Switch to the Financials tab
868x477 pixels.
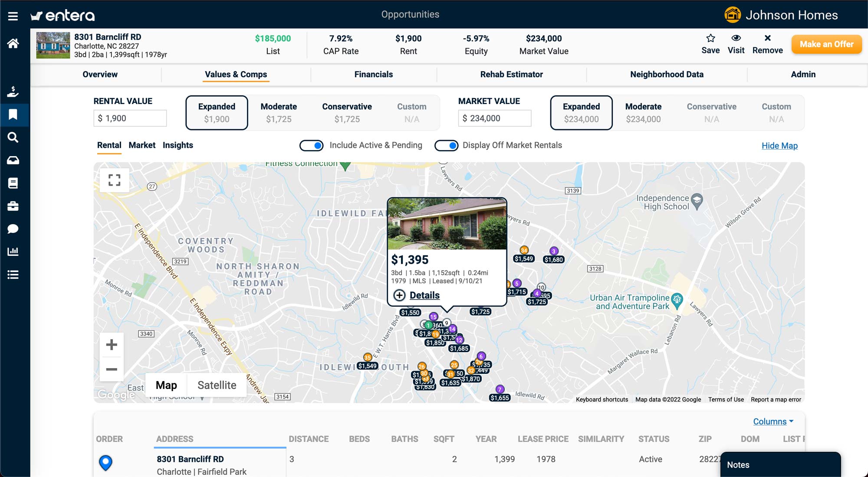coord(373,74)
